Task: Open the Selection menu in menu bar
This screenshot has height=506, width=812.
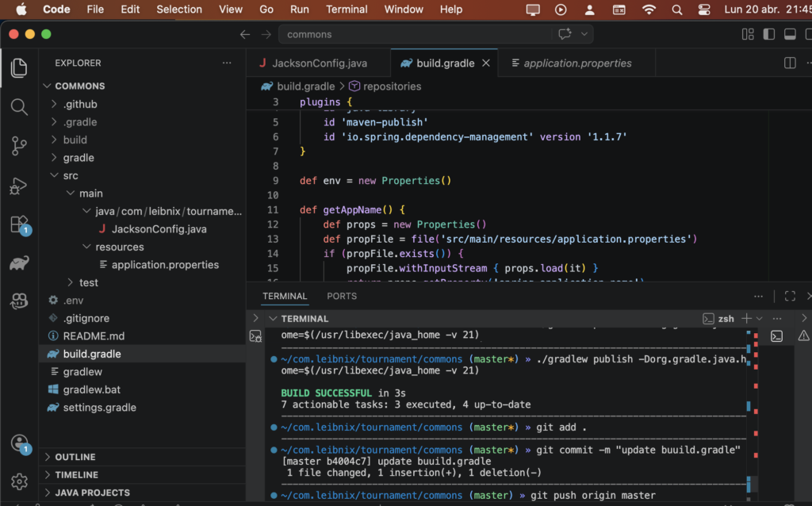Action: coord(179,10)
